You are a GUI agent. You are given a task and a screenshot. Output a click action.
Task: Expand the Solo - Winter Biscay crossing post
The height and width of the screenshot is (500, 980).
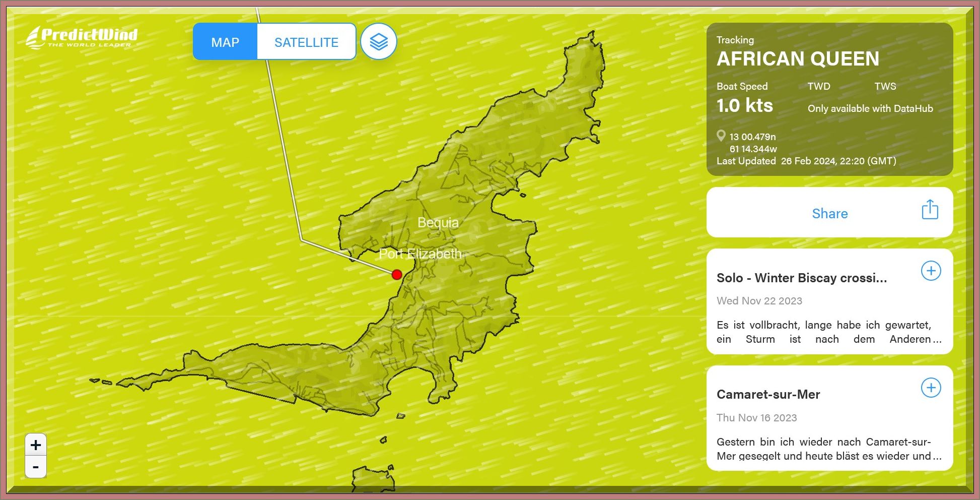[931, 271]
